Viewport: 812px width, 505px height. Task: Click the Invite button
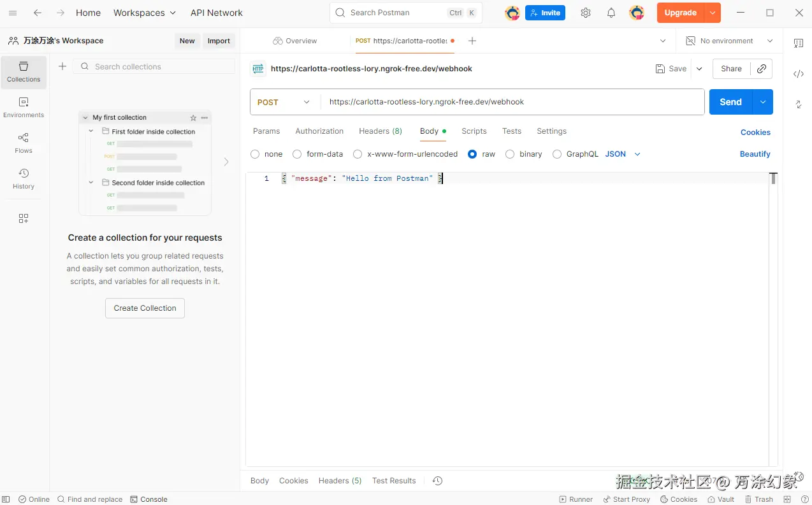point(545,13)
